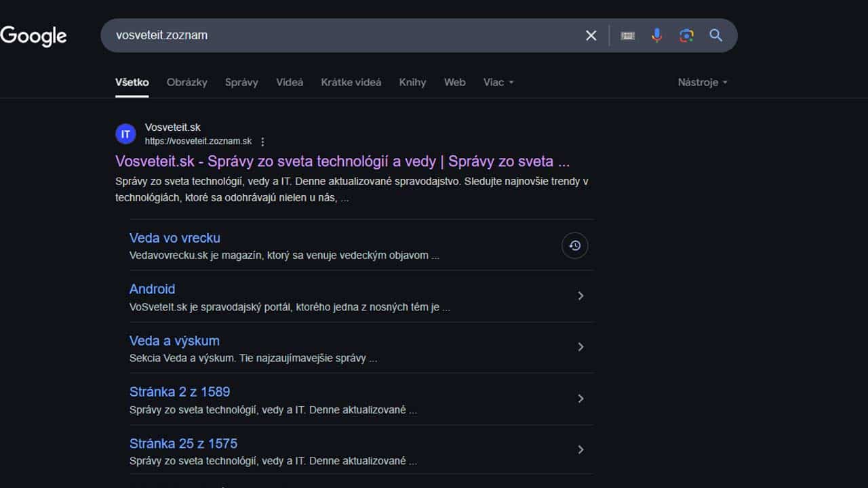Open the Stránka 25 z 1575 link
868x488 pixels.
184,444
